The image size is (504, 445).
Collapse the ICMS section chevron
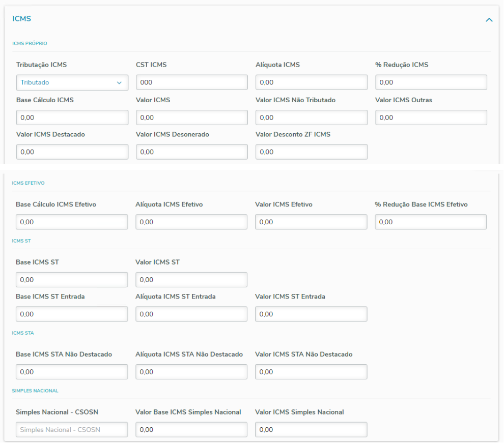click(489, 20)
